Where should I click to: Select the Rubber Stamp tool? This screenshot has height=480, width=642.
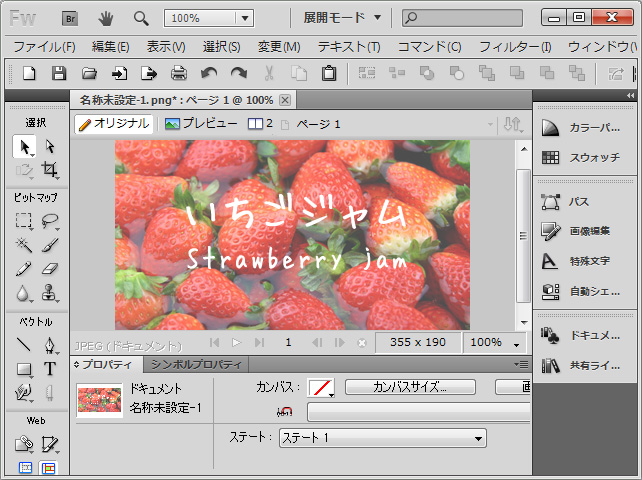[x=50, y=293]
